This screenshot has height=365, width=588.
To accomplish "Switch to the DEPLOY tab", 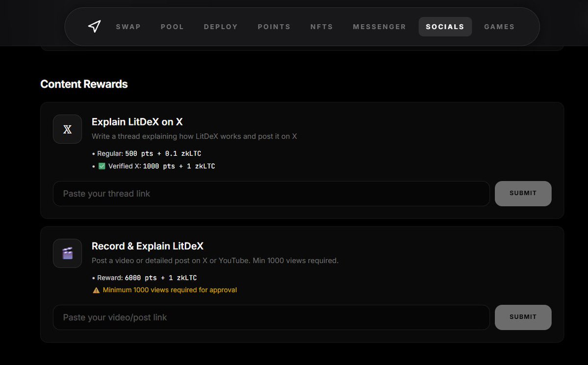I will [221, 27].
